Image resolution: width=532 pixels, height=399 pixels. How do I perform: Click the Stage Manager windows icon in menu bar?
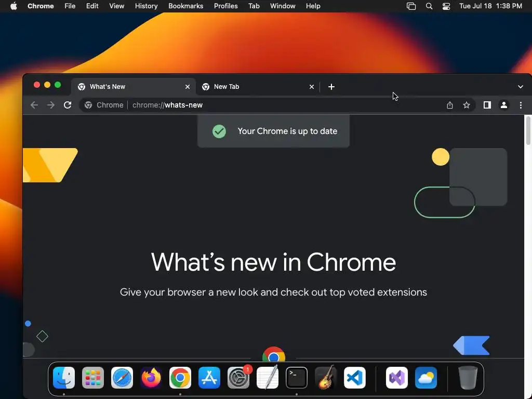411,6
